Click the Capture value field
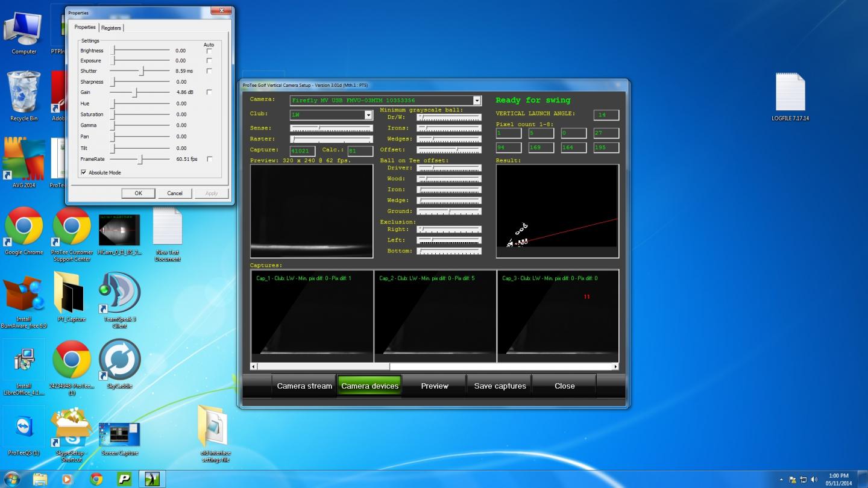The width and height of the screenshot is (868, 488). (303, 151)
